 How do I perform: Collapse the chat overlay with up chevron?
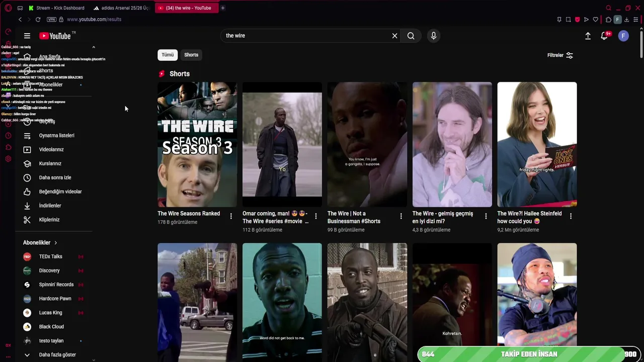[94, 47]
